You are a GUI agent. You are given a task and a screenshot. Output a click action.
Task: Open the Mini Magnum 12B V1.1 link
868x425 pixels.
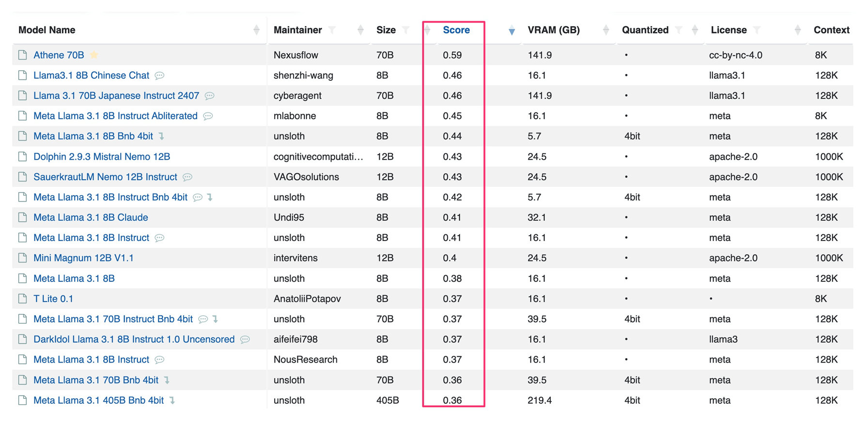(x=83, y=258)
